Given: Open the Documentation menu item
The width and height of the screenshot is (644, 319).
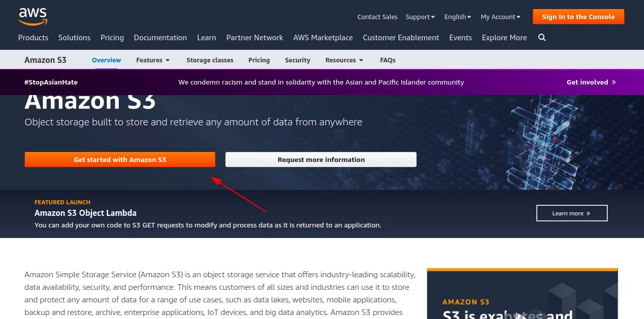Looking at the screenshot, I should [160, 37].
